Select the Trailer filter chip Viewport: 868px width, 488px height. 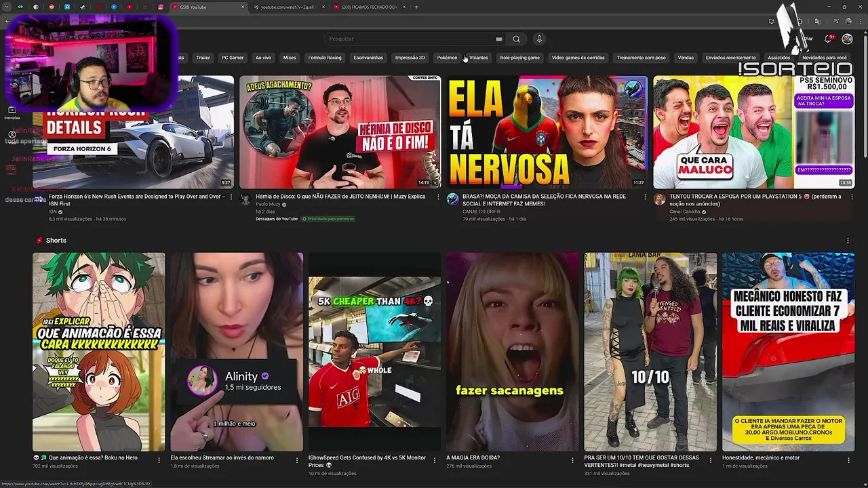(203, 58)
